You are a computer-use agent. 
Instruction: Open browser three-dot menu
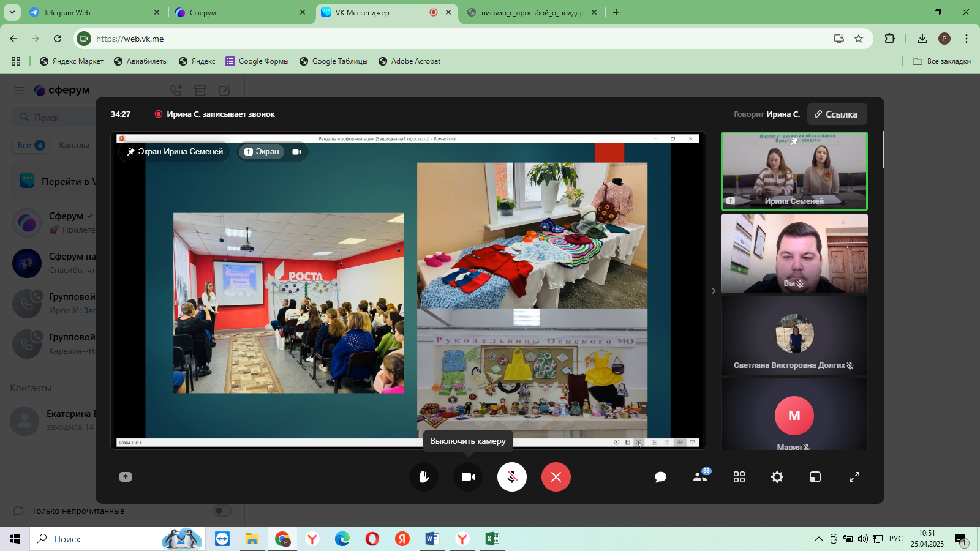967,39
